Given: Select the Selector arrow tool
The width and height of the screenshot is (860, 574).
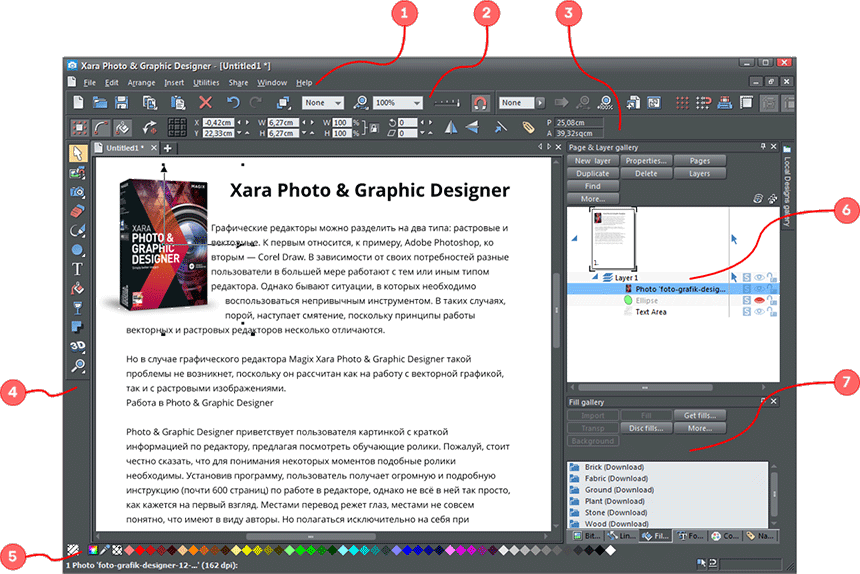Looking at the screenshot, I should pyautogui.click(x=77, y=153).
